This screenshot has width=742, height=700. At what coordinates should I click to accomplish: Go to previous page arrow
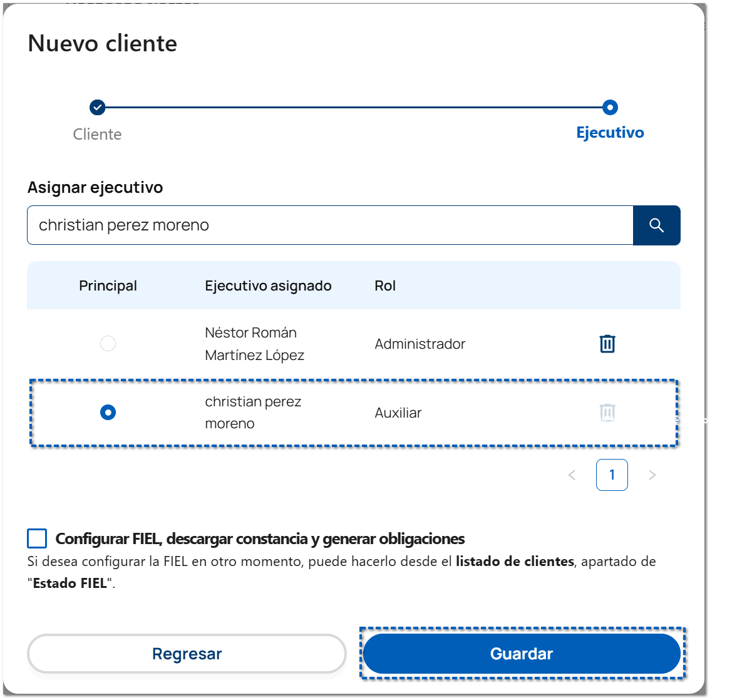coord(572,475)
